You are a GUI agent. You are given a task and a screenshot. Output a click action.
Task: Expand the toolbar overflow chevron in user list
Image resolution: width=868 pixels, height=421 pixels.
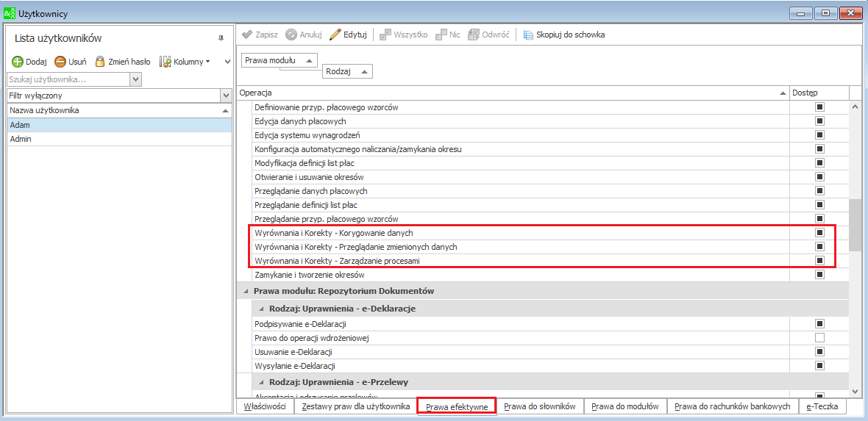[x=227, y=62]
